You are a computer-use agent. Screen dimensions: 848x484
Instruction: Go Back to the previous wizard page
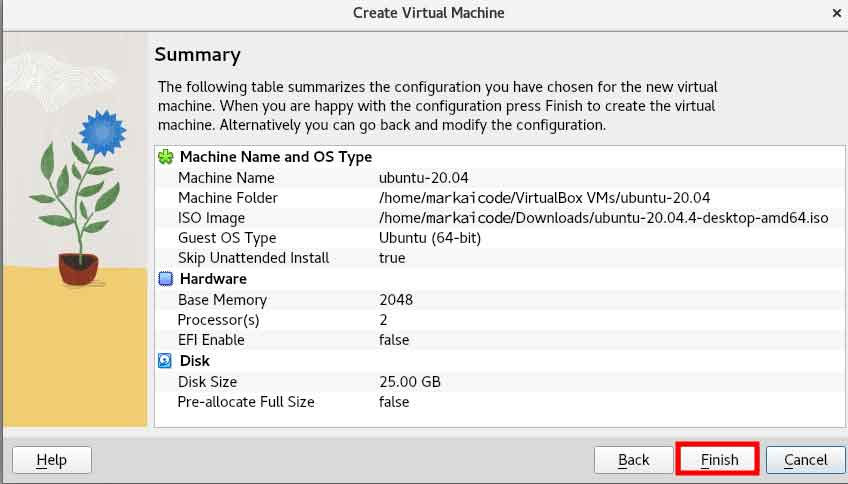(x=633, y=460)
